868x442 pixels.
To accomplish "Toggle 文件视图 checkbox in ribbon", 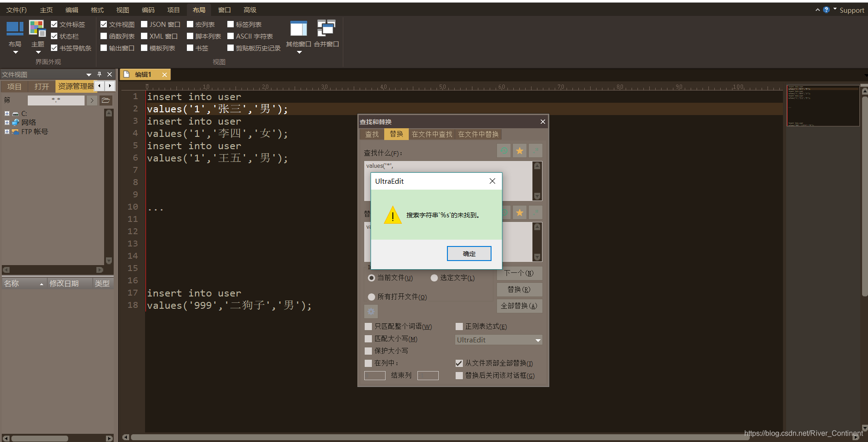I will 104,24.
